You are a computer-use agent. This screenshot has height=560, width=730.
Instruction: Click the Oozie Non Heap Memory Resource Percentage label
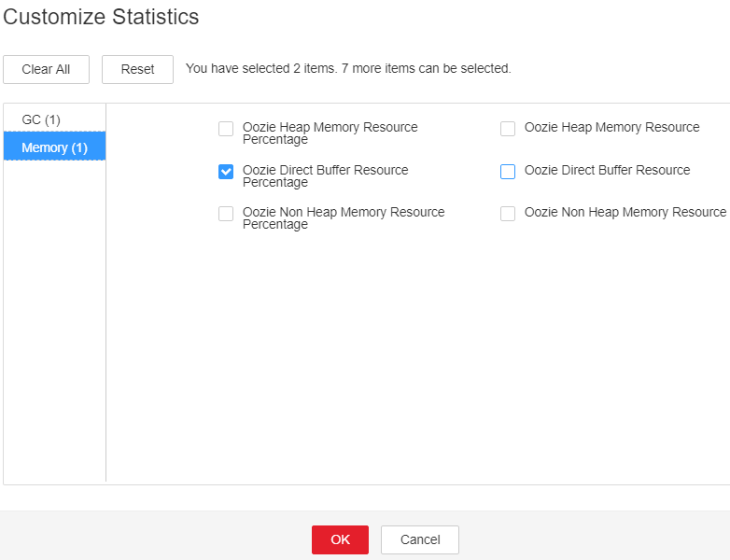[344, 217]
